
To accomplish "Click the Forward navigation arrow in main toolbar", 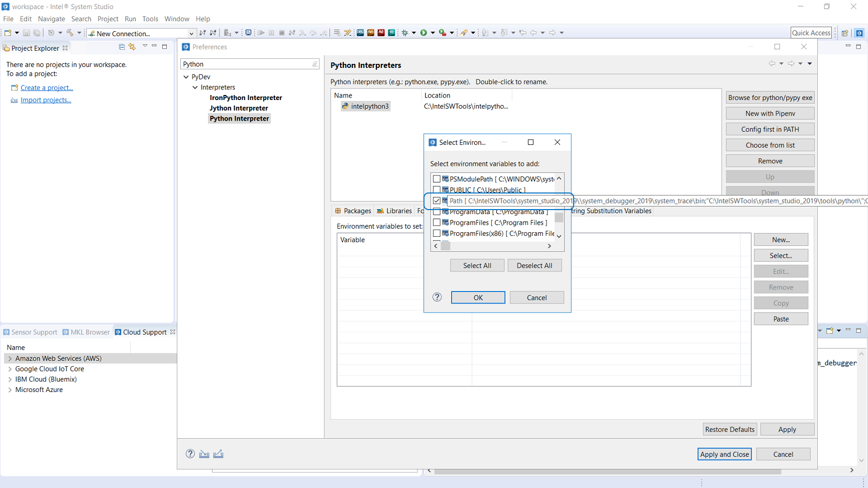I will (553, 33).
